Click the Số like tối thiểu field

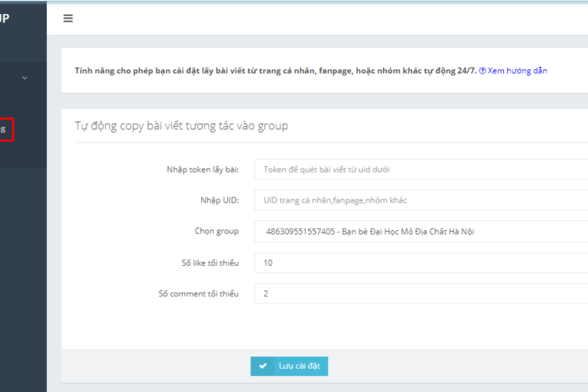(x=421, y=263)
